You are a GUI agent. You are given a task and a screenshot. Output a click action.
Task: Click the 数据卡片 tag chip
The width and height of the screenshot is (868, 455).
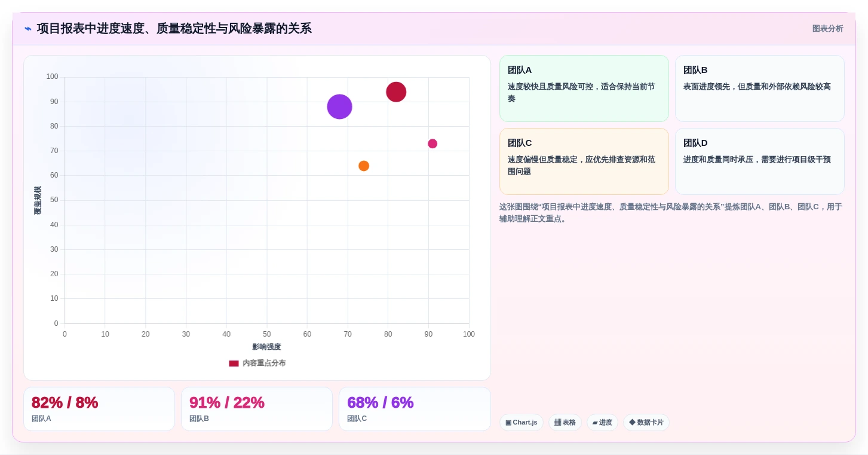(x=646, y=422)
